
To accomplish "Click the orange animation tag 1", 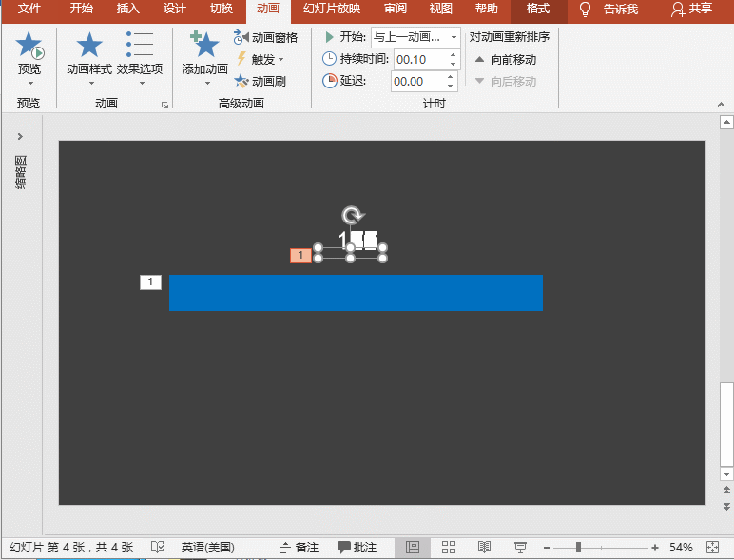I will 300,256.
